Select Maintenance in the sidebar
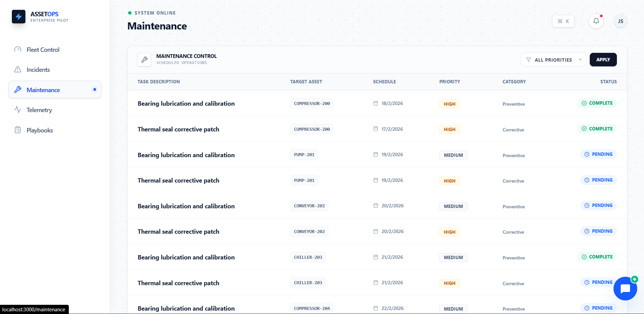Image resolution: width=644 pixels, height=314 pixels. [x=55, y=90]
